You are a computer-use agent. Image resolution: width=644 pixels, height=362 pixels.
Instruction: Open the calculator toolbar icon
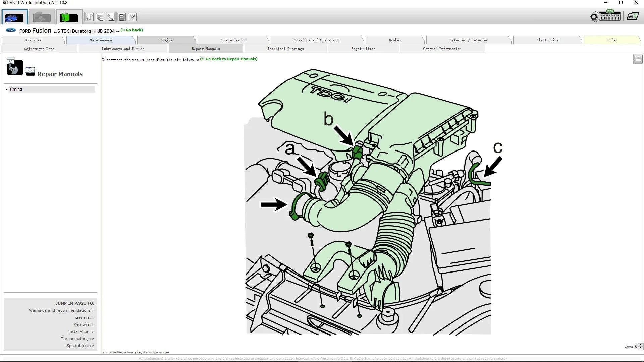[x=121, y=17]
